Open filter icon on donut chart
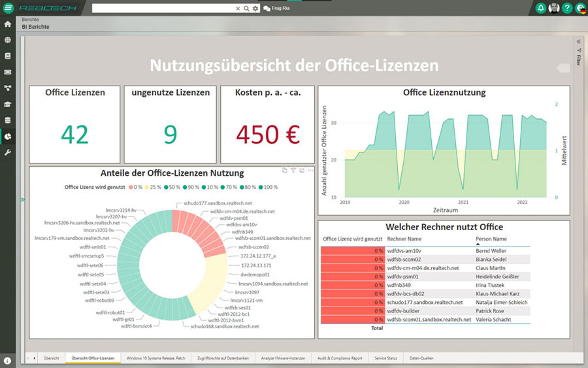Viewport: 588px width, 368px height. pos(293,171)
